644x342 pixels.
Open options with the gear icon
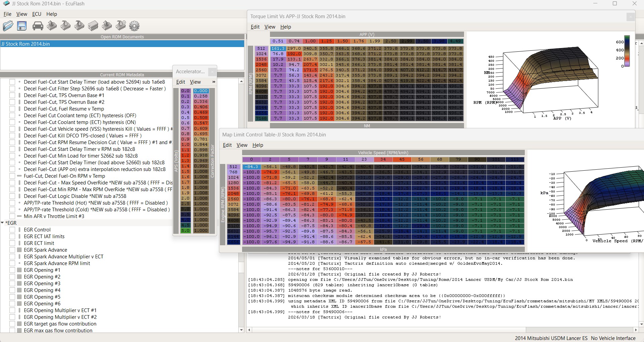point(134,26)
